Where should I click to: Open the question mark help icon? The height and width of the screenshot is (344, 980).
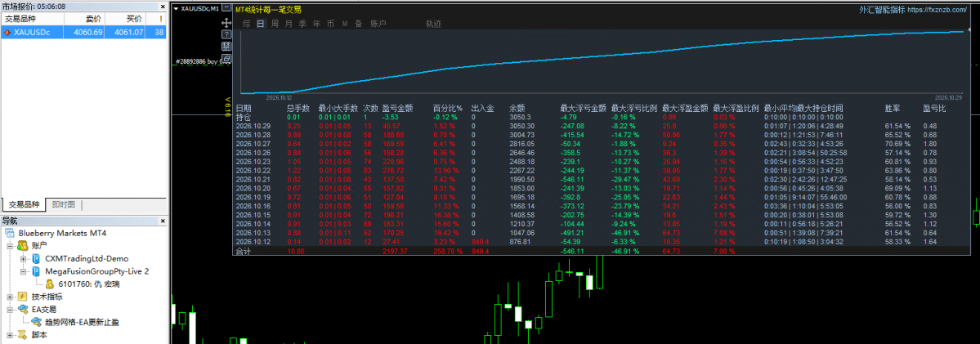(x=226, y=34)
